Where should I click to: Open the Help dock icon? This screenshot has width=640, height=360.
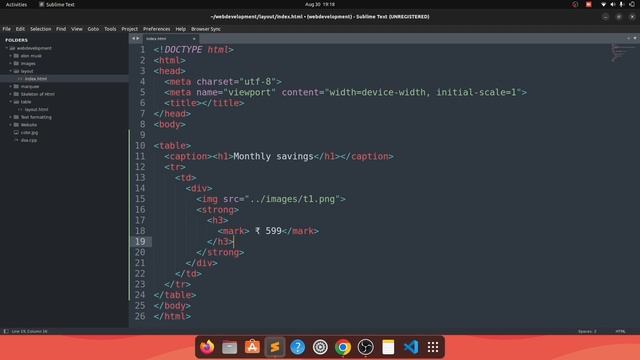coord(298,347)
